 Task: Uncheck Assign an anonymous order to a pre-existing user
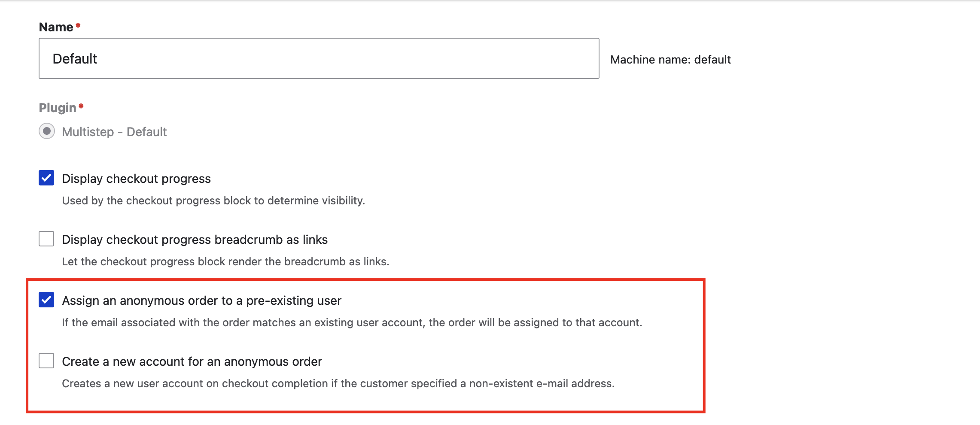pyautogui.click(x=47, y=301)
